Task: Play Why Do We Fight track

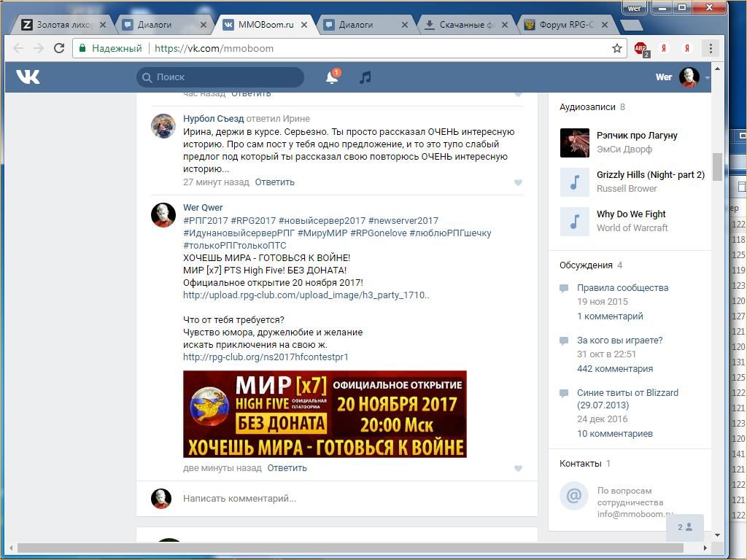Action: tap(574, 222)
